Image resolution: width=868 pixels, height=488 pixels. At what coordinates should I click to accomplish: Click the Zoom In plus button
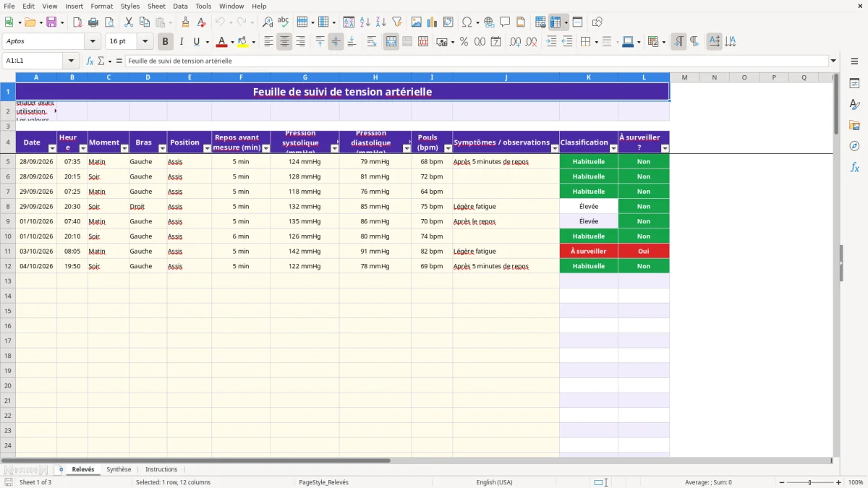(x=839, y=482)
